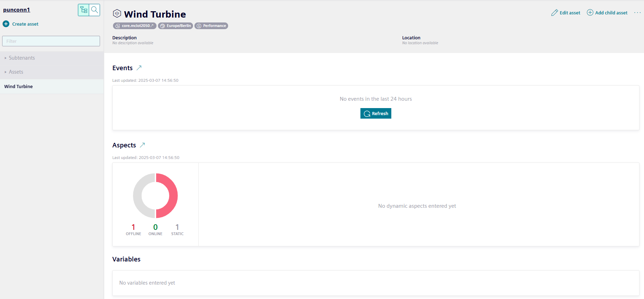Click the Aspects section heading
This screenshot has height=299, width=644.
point(124,145)
